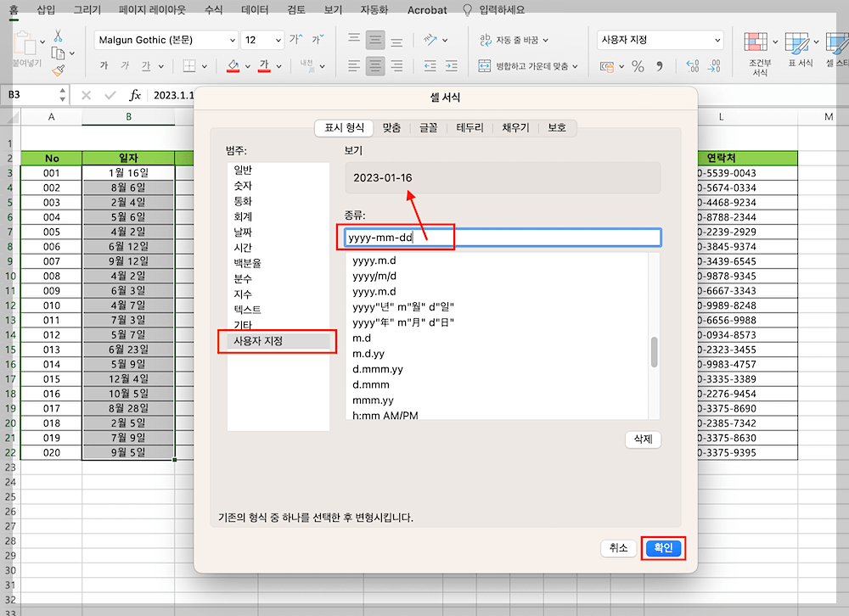Click the 삭제 button
The height and width of the screenshot is (616, 849).
[644, 439]
